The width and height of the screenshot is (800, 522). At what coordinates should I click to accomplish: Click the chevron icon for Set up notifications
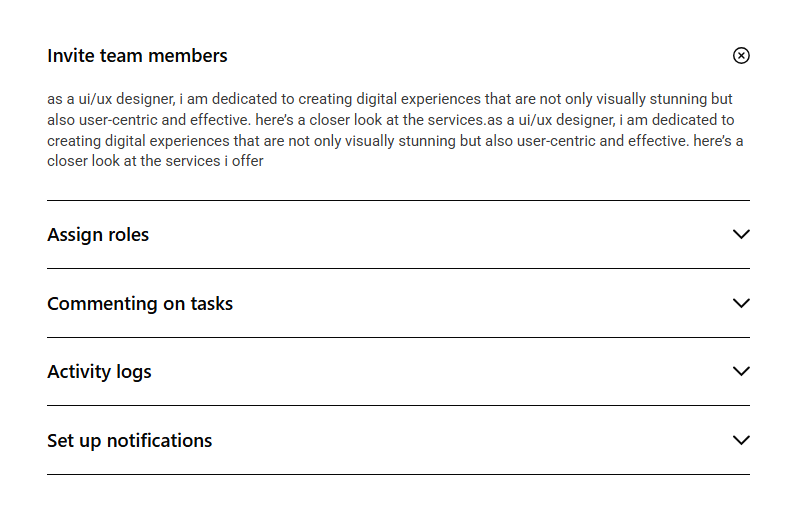click(x=741, y=440)
